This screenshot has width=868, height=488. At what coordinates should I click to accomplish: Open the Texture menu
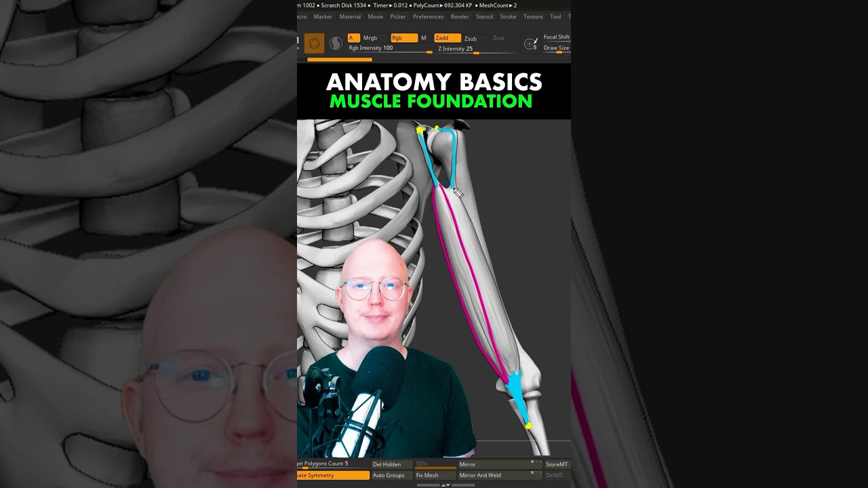click(x=533, y=17)
